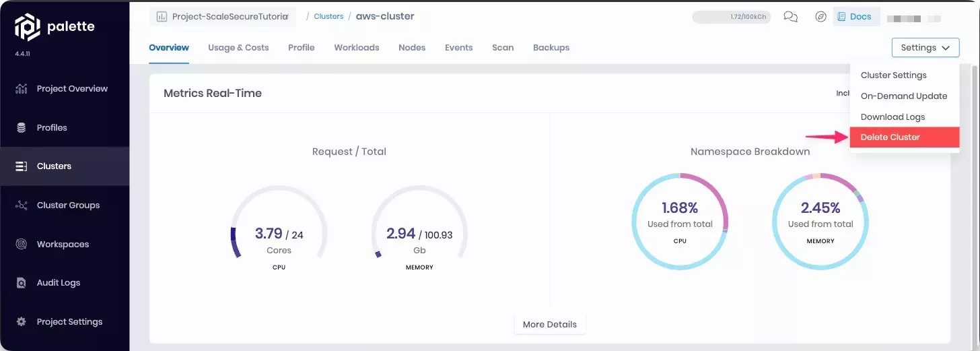Open the chat messages icon in header
This screenshot has height=351, width=980.
pos(791,17)
